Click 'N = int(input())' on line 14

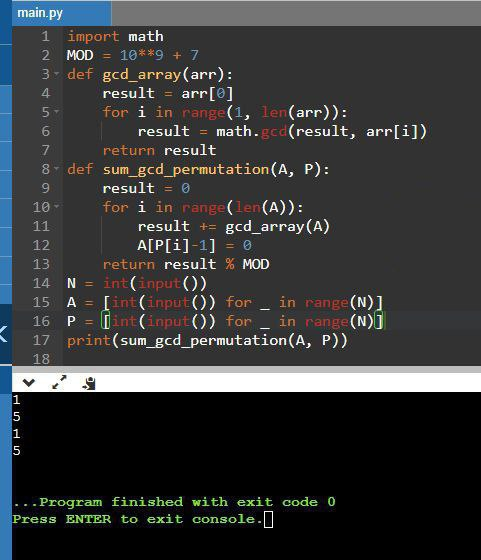137,283
